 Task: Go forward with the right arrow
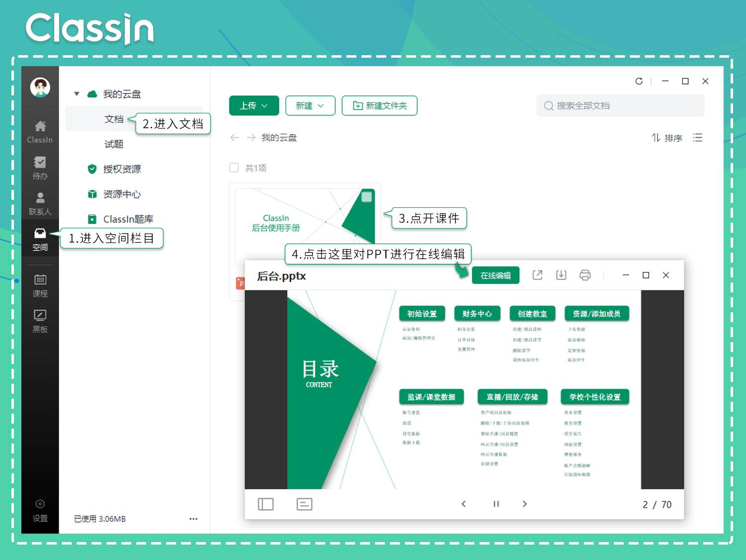click(x=251, y=138)
